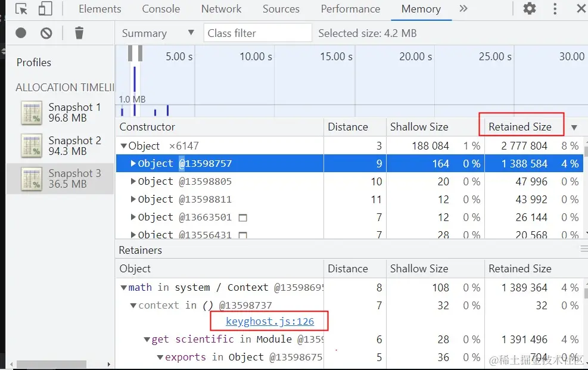Click the Profiles sidebar title

(x=34, y=62)
